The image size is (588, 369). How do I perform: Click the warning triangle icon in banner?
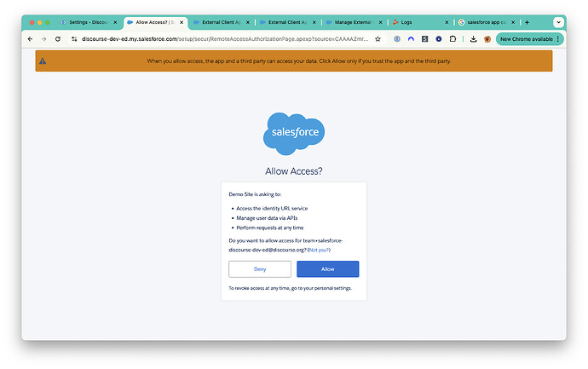[43, 61]
